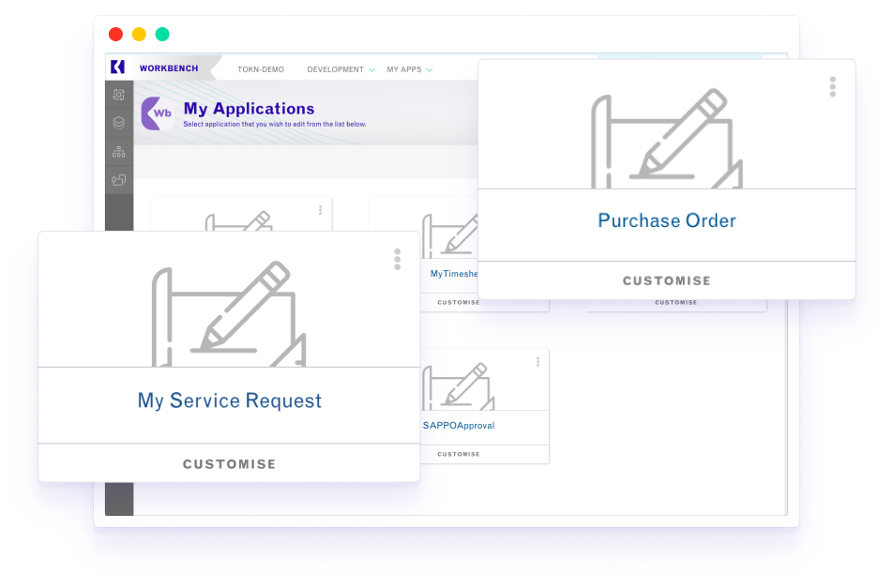Screen dimensions: 894x588
Task: Open the SAPPOApproval application
Action: 459,426
